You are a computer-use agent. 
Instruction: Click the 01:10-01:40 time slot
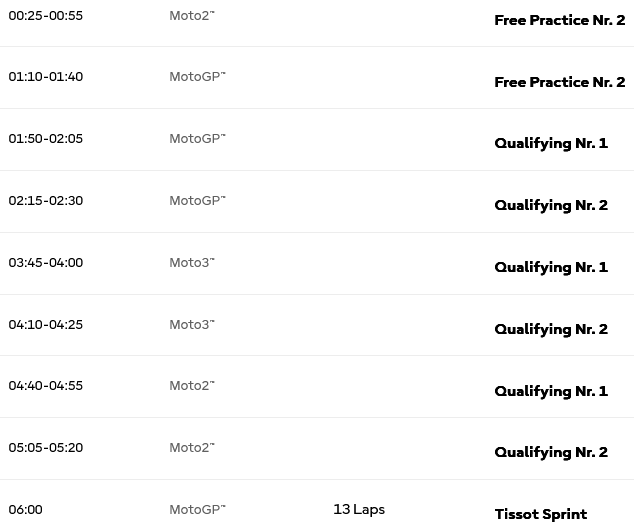(46, 77)
